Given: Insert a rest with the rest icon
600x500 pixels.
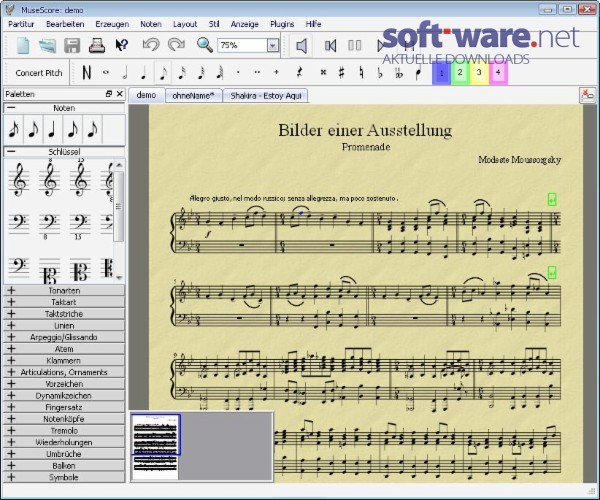Looking at the screenshot, I should [x=299, y=72].
